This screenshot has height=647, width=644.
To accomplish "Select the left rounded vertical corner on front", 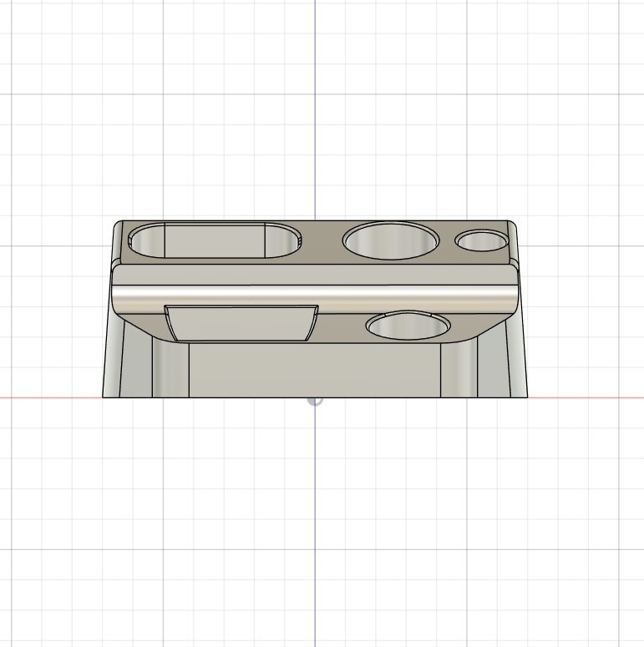I will pos(170,369).
